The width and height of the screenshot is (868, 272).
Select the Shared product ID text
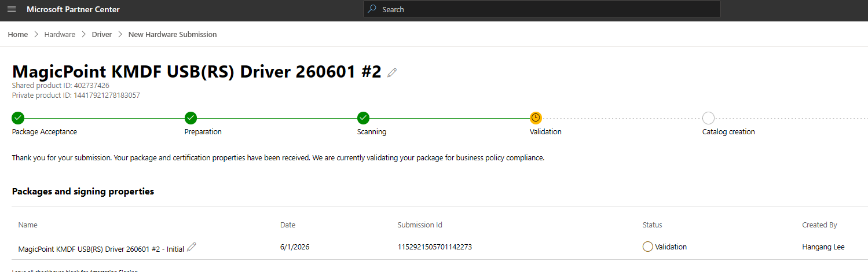(x=61, y=86)
